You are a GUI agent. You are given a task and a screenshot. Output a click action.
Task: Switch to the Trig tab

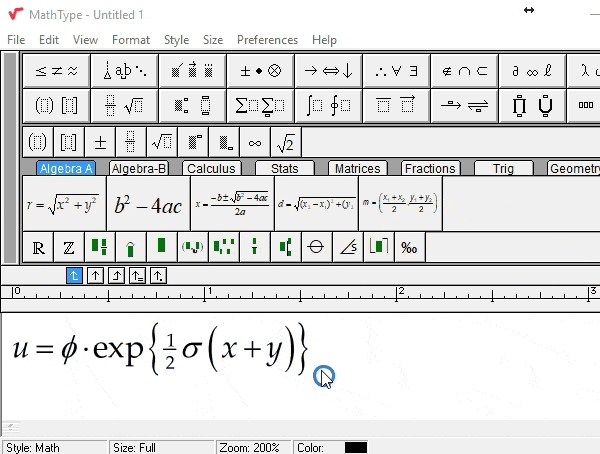coord(504,168)
